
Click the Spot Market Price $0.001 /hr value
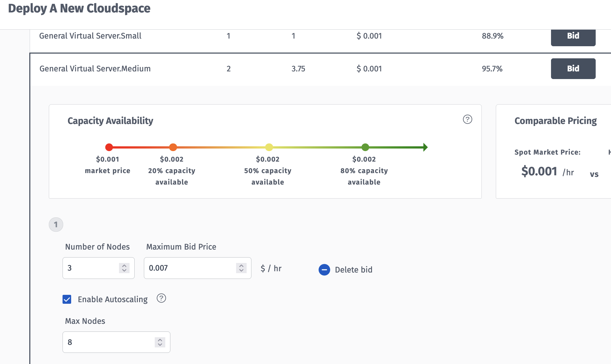click(548, 171)
